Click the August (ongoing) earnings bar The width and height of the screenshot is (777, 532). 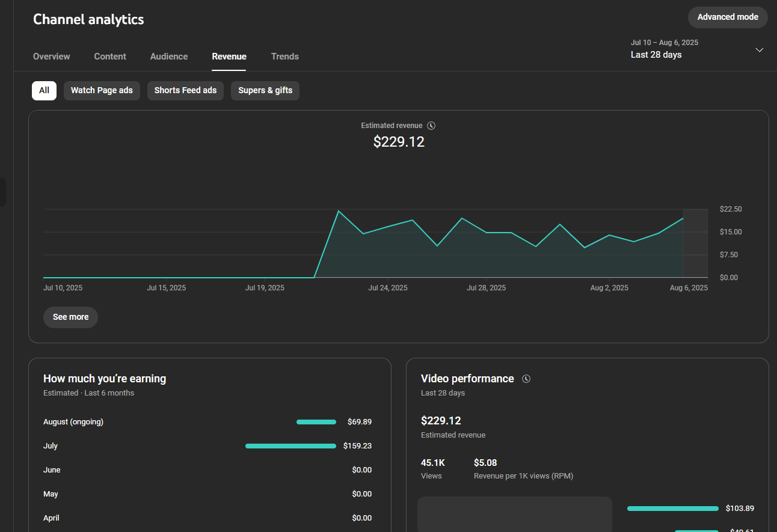click(x=316, y=422)
